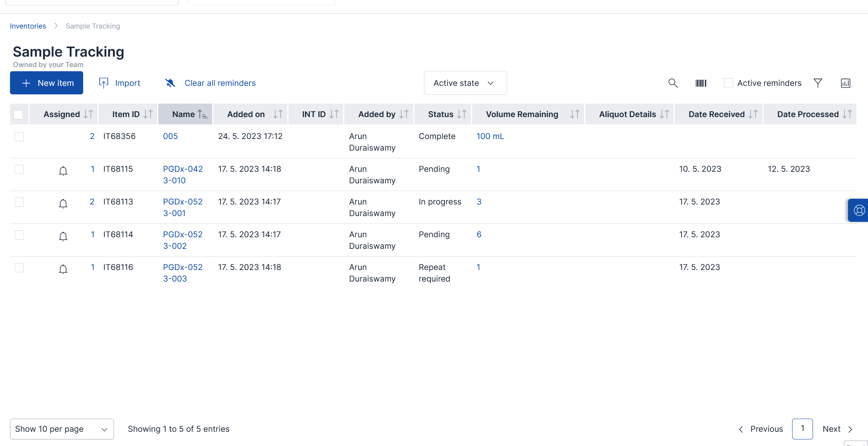Sort by the Status column header
Image resolution: width=868 pixels, height=446 pixels.
tap(441, 114)
